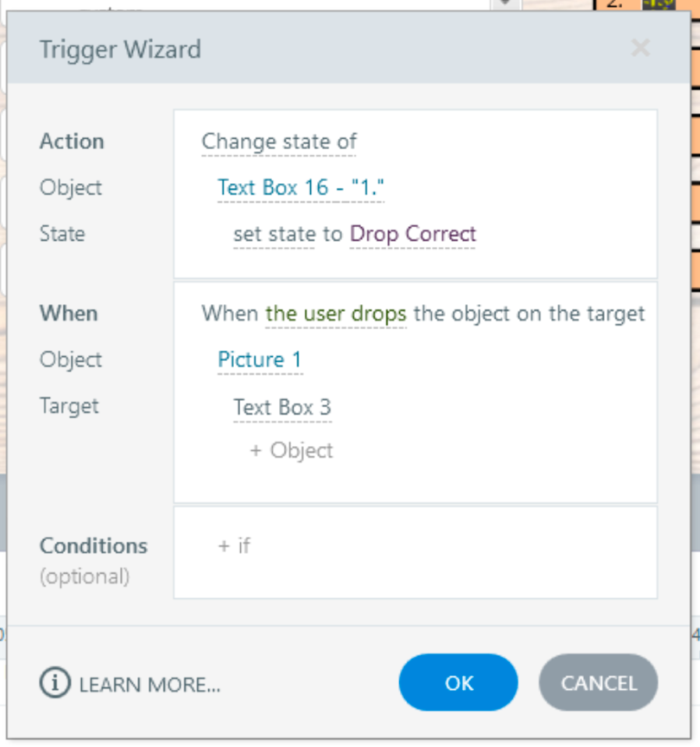Add a condition with '+ if'
Image resolution: width=700 pixels, height=747 pixels.
click(x=234, y=545)
